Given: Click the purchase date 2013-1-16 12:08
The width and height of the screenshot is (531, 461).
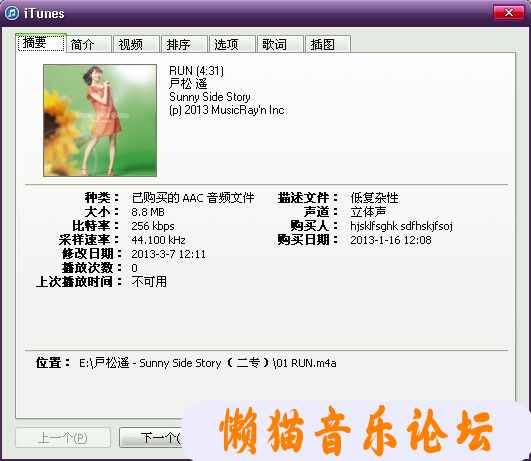Looking at the screenshot, I should point(391,240).
